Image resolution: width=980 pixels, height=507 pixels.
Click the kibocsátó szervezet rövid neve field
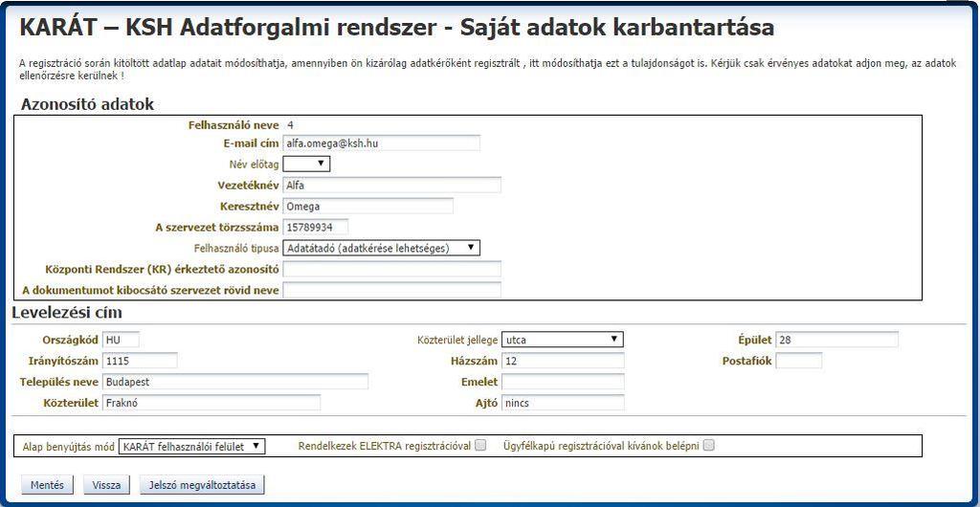click(x=391, y=291)
